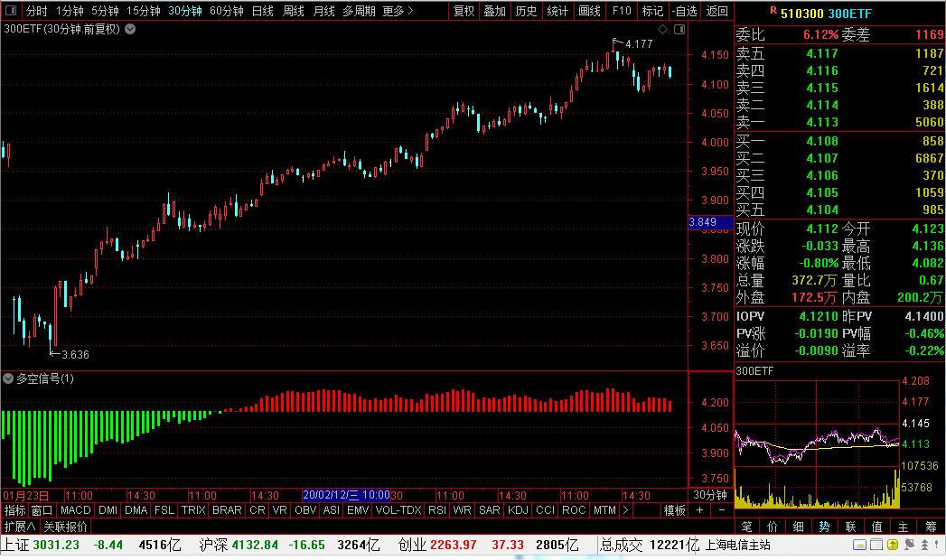
Task: Select the 势 trend tab
Action: (x=824, y=527)
